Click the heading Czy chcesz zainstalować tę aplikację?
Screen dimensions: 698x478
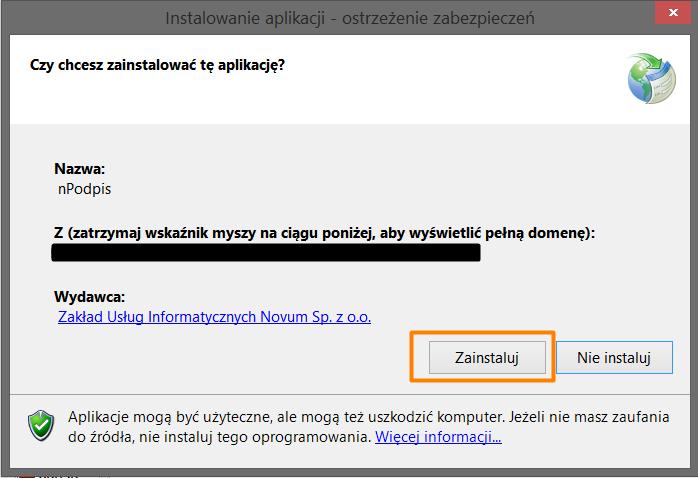click(157, 65)
